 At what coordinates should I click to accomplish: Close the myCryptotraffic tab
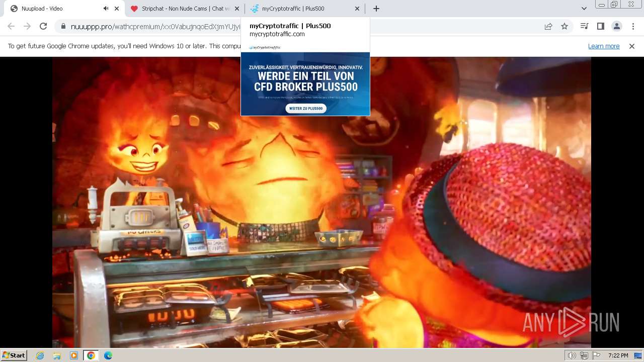(357, 9)
